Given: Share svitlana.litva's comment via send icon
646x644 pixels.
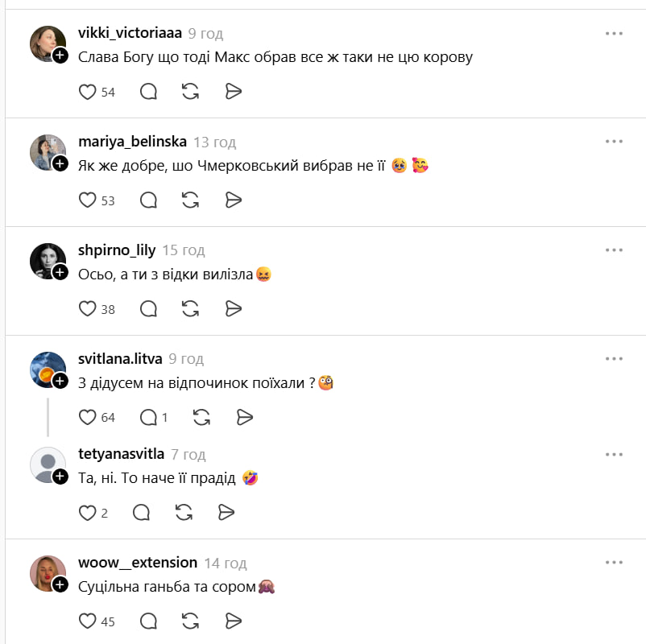Looking at the screenshot, I should tap(245, 417).
